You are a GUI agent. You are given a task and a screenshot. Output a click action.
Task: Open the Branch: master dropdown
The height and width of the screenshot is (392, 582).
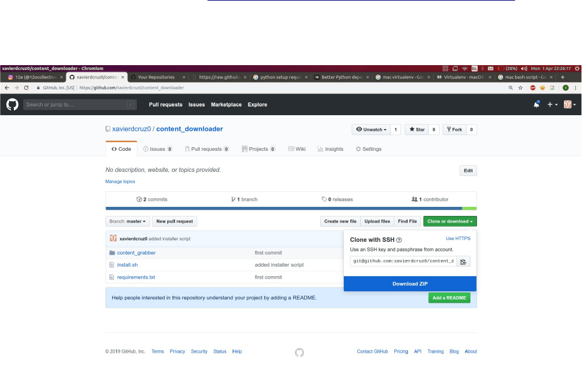(128, 221)
